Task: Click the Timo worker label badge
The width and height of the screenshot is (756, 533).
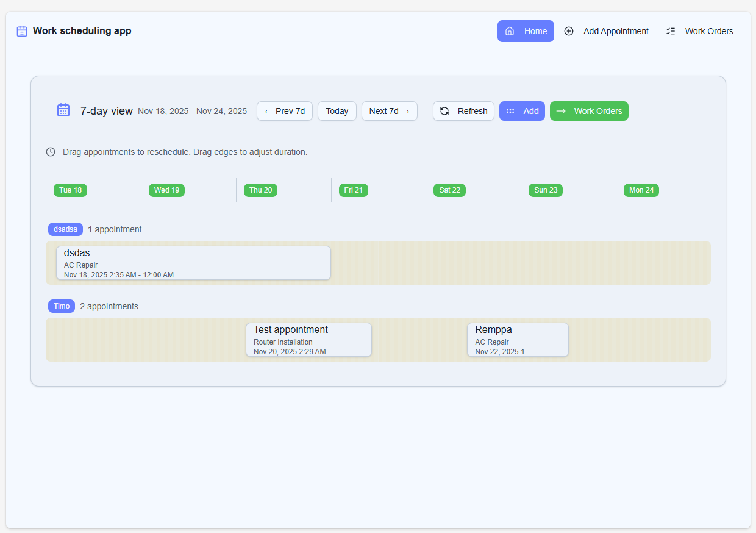Action: (x=62, y=306)
